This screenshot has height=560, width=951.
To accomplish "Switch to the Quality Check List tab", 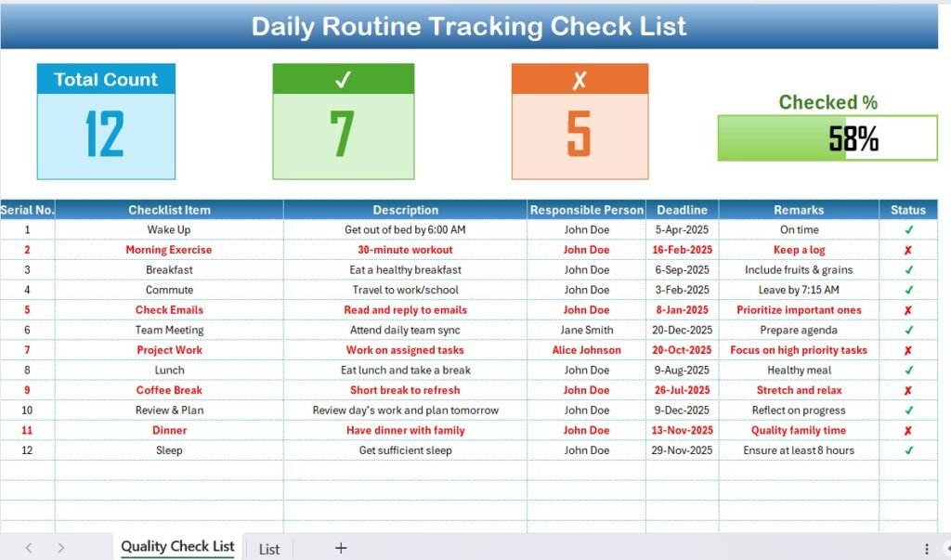I will tap(176, 547).
